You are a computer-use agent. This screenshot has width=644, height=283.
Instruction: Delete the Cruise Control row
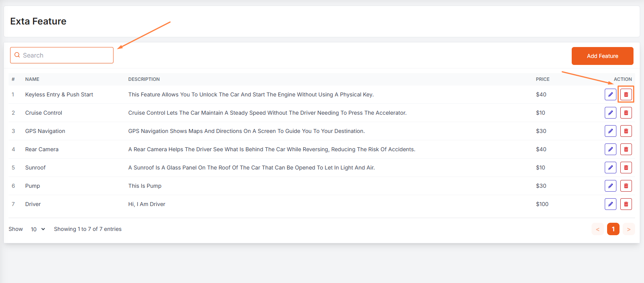pos(626,113)
